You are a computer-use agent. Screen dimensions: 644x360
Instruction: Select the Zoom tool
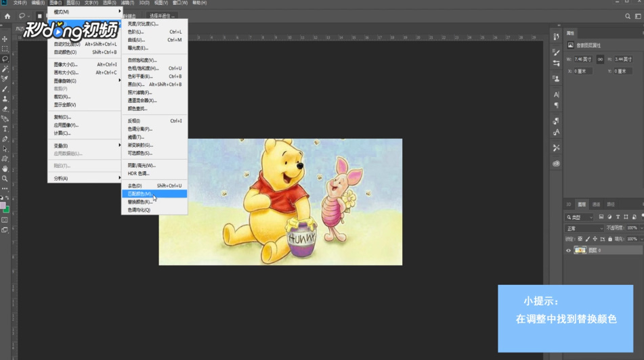[5, 179]
